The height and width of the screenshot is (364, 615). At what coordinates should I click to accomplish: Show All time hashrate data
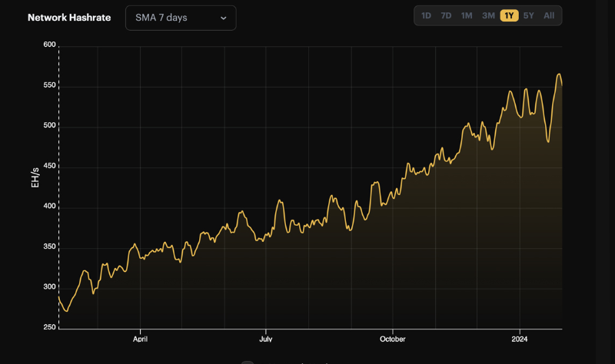549,15
